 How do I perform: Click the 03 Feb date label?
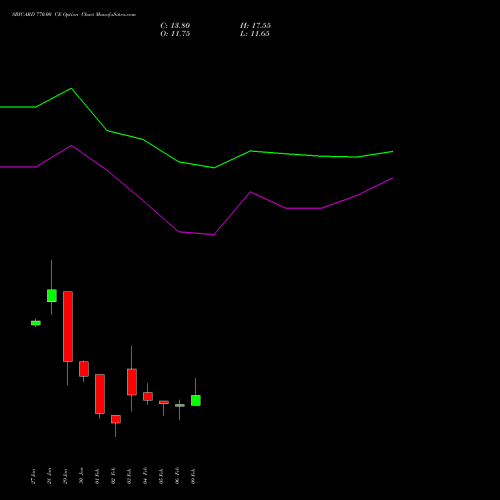tap(129, 476)
